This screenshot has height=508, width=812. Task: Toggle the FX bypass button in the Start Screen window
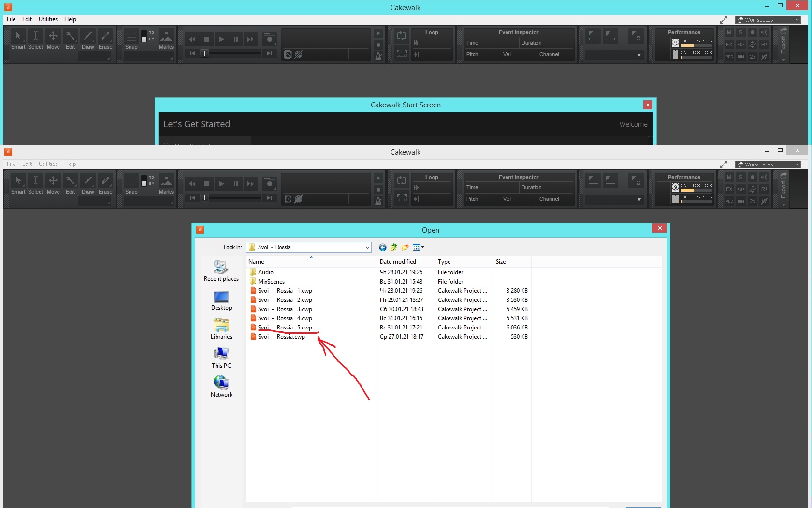[729, 45]
